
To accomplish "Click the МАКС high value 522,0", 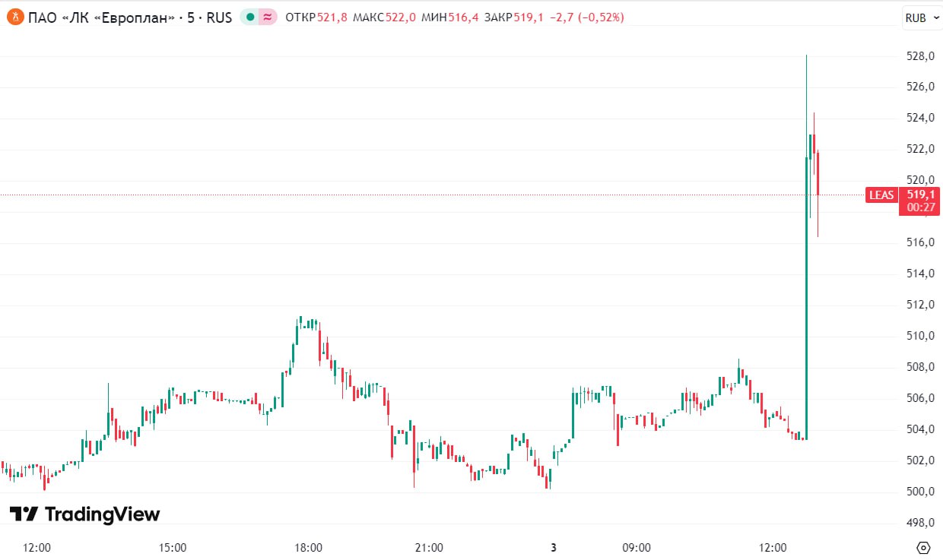I will point(401,17).
